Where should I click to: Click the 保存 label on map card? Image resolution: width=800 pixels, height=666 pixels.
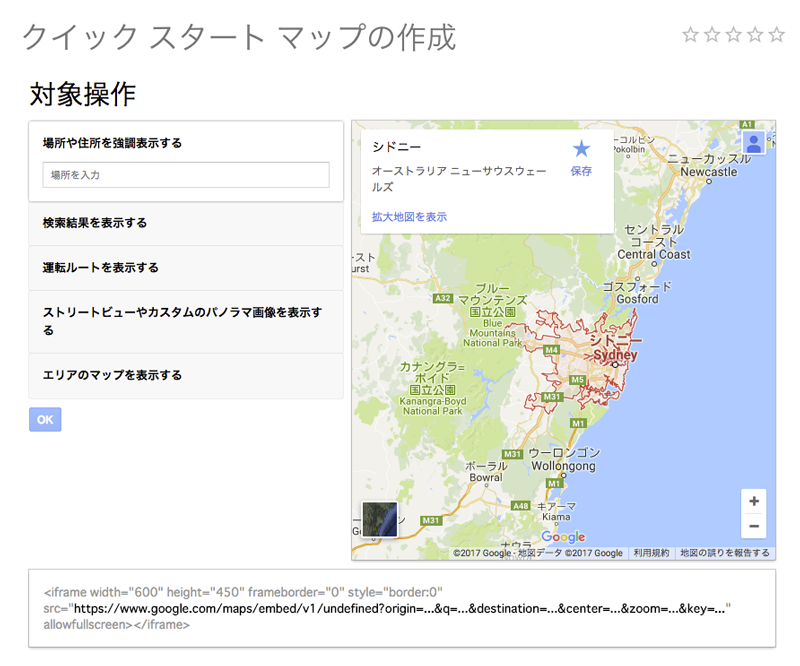click(581, 171)
